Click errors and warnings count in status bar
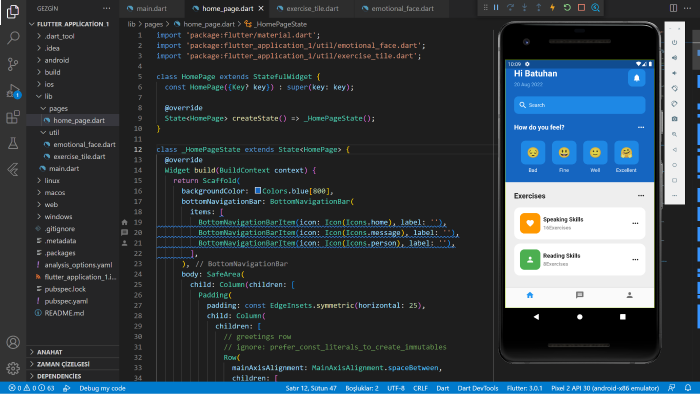Viewport: 700px width, 394px height. pos(31,388)
